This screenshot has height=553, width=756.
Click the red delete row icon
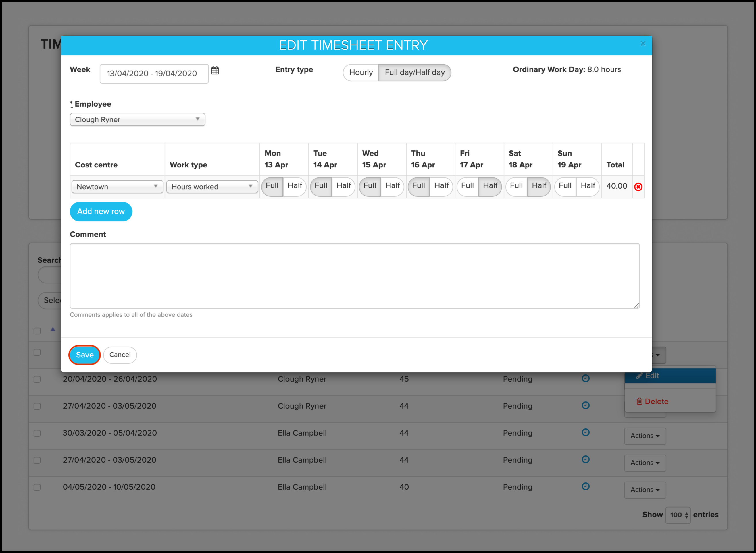tap(638, 187)
